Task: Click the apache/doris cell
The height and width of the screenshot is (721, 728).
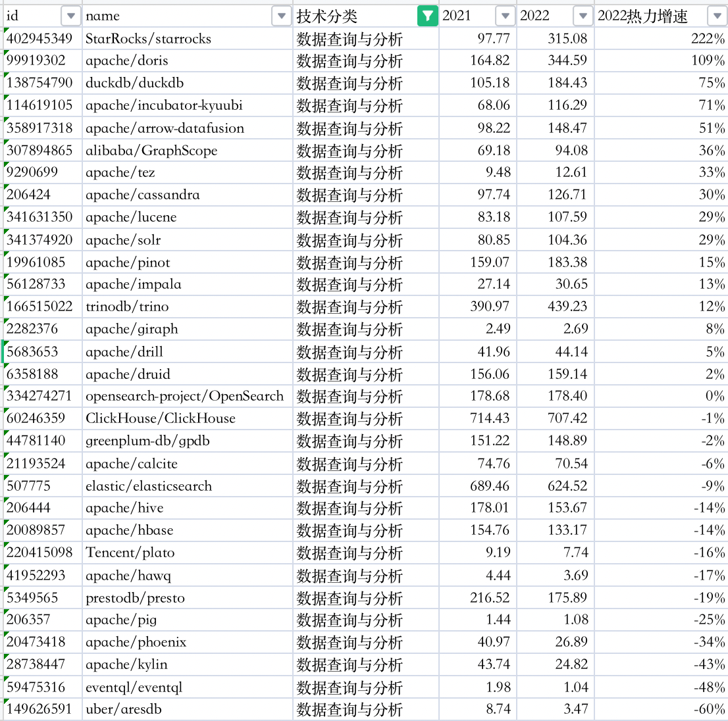Action: [127, 61]
